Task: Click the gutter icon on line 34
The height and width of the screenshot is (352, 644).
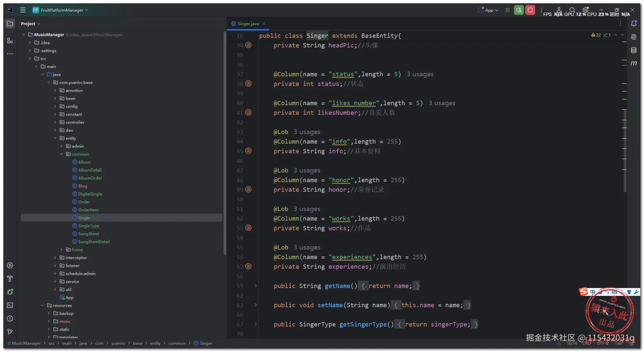Action: pos(248,45)
